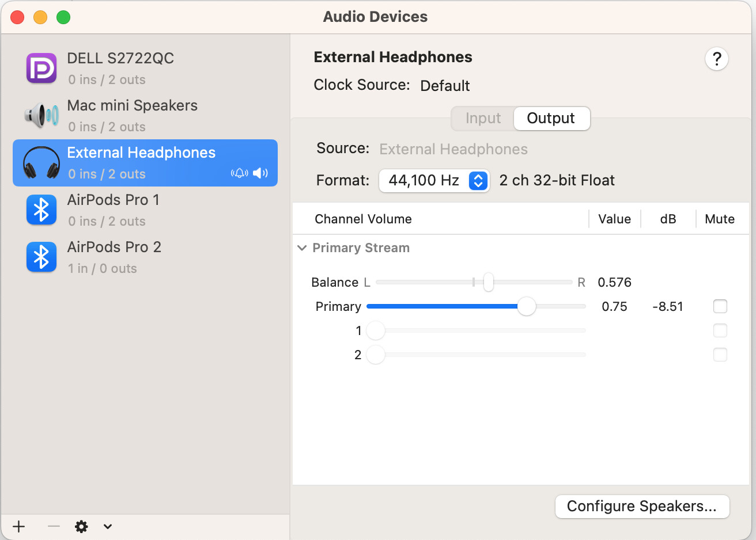Switch to the Output tab
Screen dimensions: 756x540
click(x=551, y=119)
